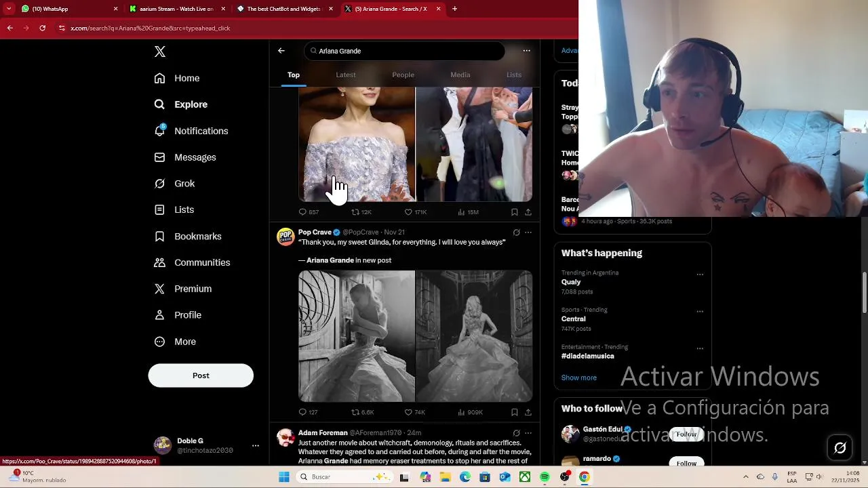This screenshot has width=868, height=488.
Task: Show hidden system tray icons
Action: (x=746, y=477)
